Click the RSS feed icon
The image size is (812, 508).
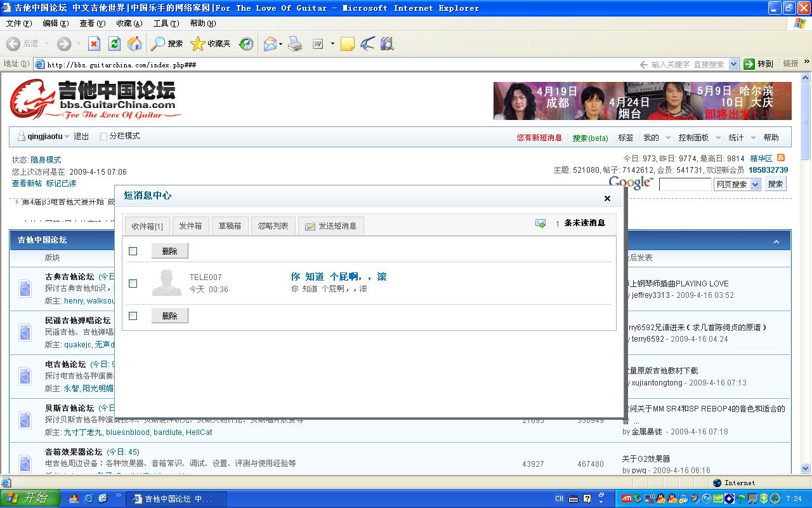click(x=781, y=158)
